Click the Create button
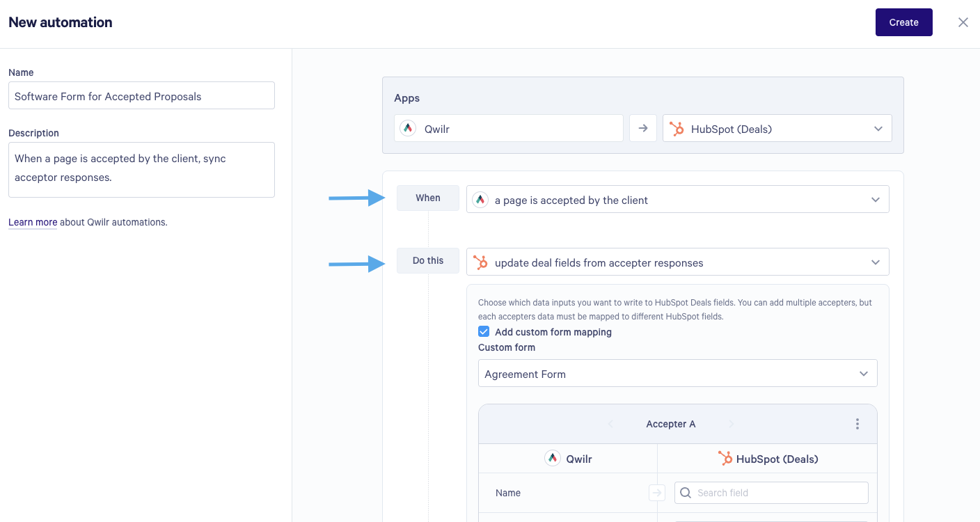Viewport: 980px width, 522px height. click(903, 22)
